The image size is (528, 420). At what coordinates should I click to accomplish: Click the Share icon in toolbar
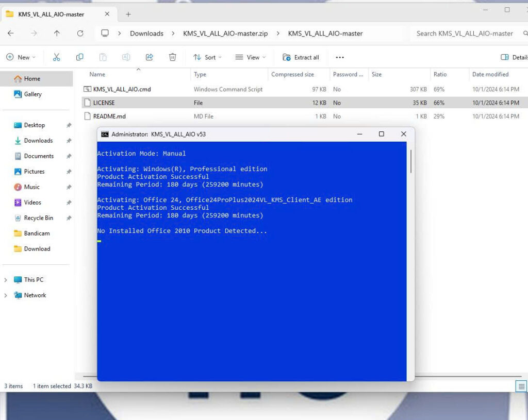click(x=150, y=57)
